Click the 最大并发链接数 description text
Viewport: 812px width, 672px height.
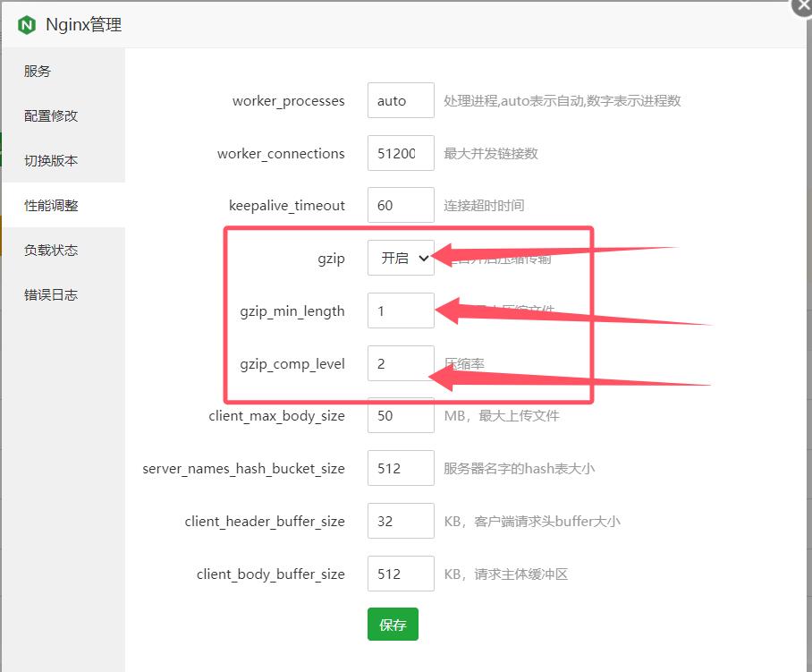(x=491, y=153)
